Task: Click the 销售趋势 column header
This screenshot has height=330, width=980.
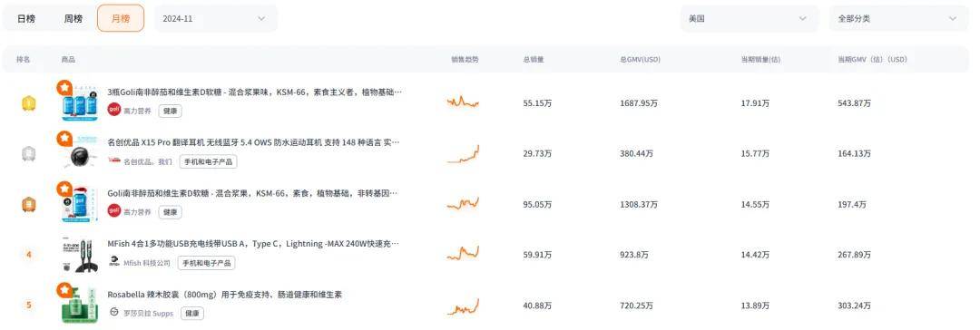Action: tap(465, 59)
